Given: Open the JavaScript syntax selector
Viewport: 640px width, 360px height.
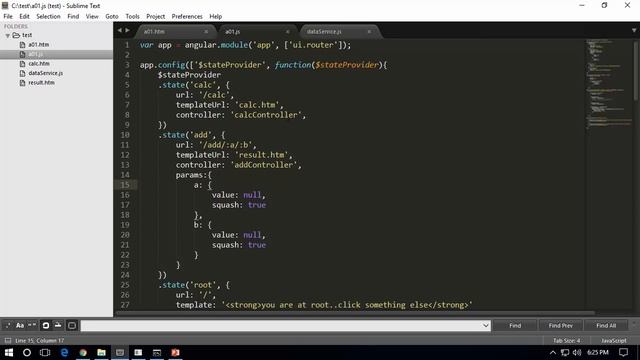Looking at the screenshot, I should (x=613, y=340).
